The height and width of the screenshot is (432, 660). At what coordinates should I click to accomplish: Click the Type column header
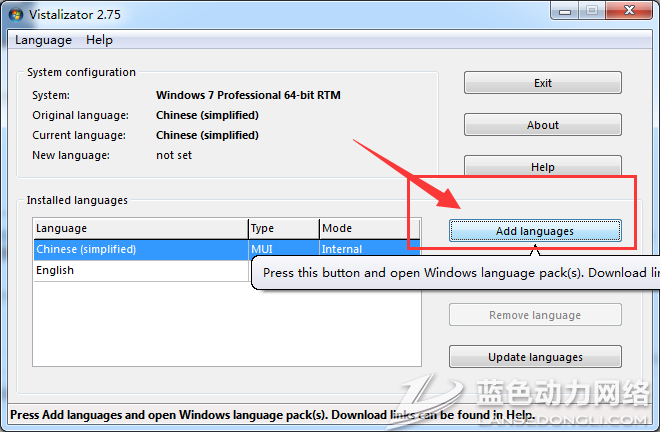coord(283,228)
